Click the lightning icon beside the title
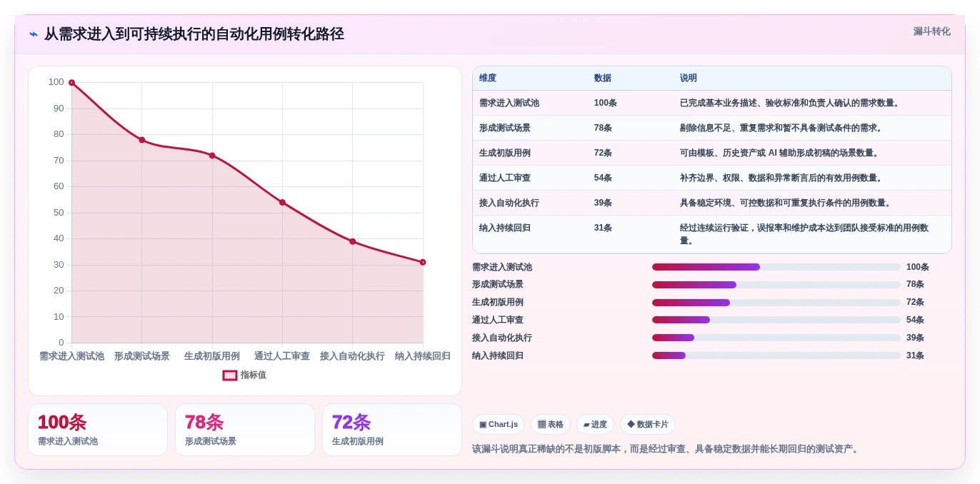Image resolution: width=980 pixels, height=484 pixels. coord(34,34)
